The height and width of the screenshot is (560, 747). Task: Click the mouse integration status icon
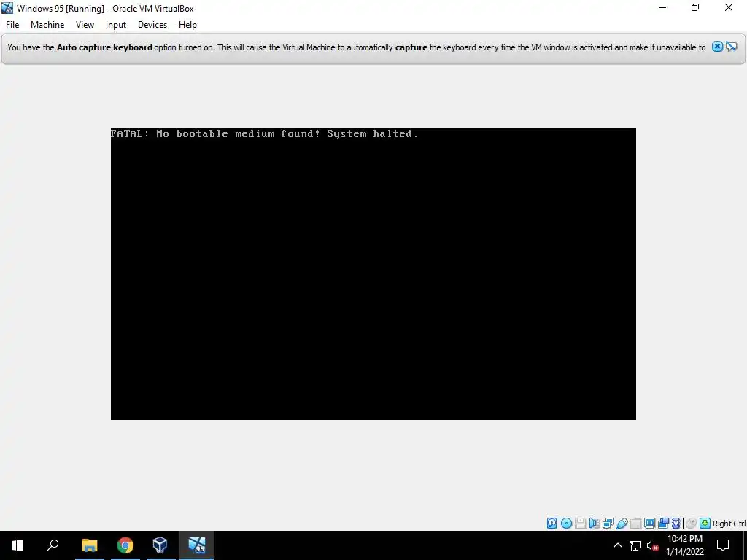pyautogui.click(x=692, y=524)
